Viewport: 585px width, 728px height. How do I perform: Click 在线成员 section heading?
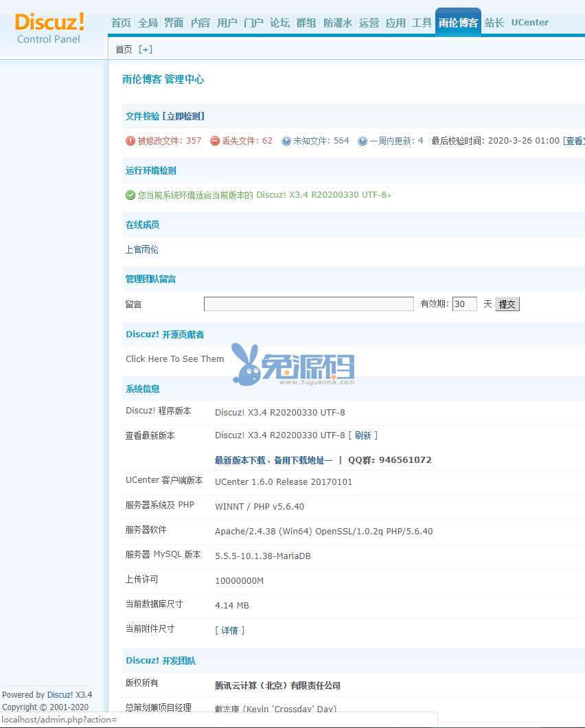click(143, 225)
